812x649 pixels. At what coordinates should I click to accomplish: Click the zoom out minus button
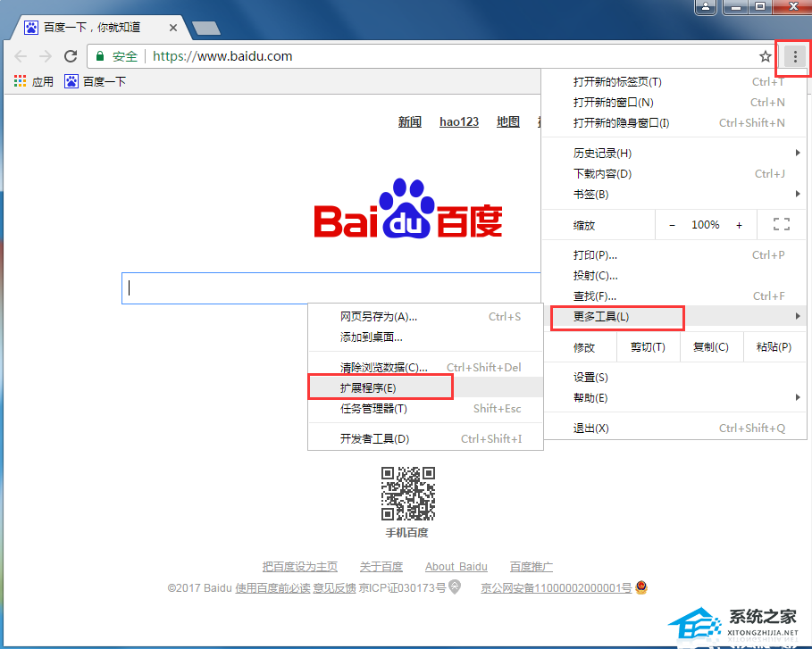[672, 225]
